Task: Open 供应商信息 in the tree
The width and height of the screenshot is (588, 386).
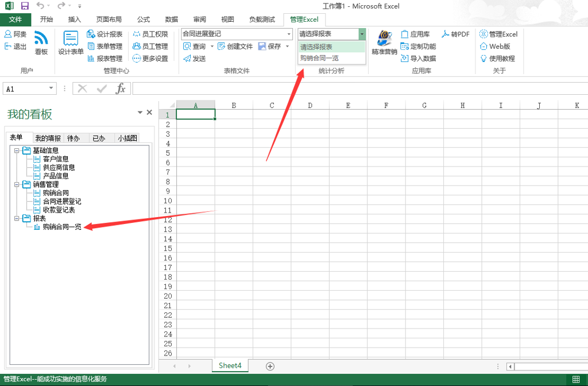Action: [x=59, y=168]
